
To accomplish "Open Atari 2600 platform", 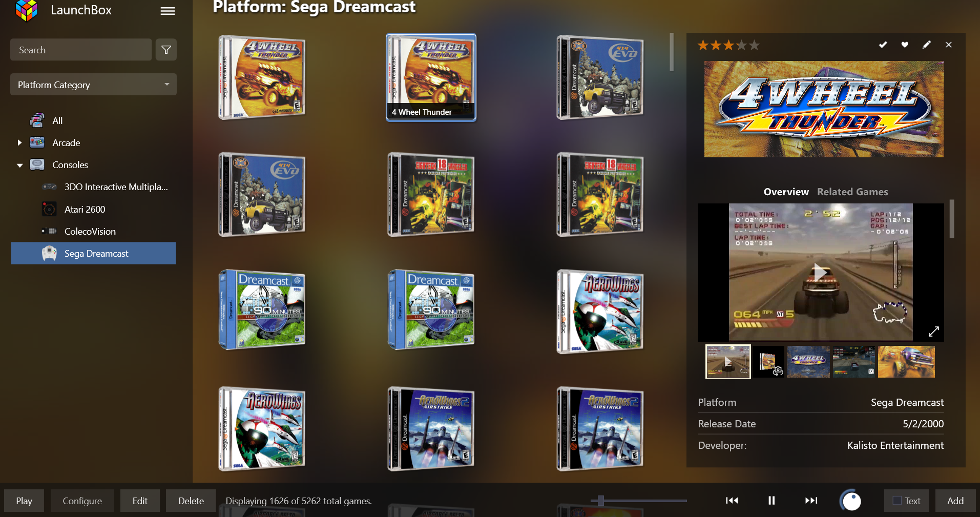I will tap(85, 210).
